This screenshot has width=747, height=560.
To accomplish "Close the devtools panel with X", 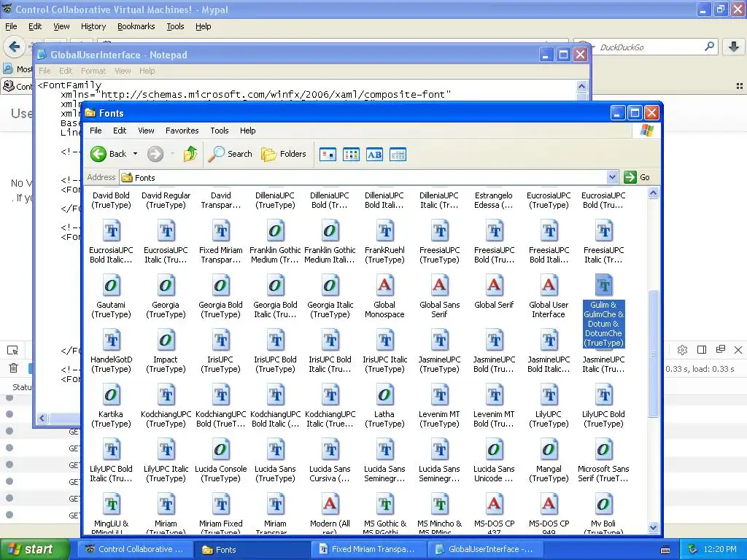I will pyautogui.click(x=738, y=350).
